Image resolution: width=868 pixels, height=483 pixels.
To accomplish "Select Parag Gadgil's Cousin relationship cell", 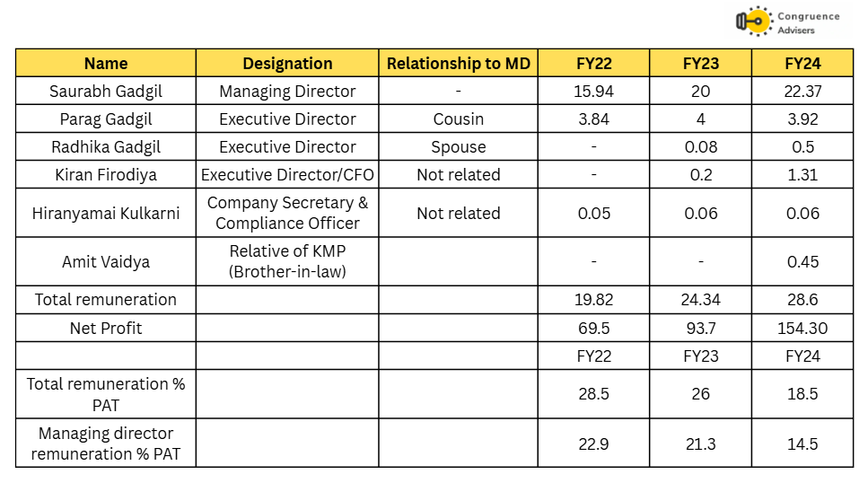I will pos(459,119).
